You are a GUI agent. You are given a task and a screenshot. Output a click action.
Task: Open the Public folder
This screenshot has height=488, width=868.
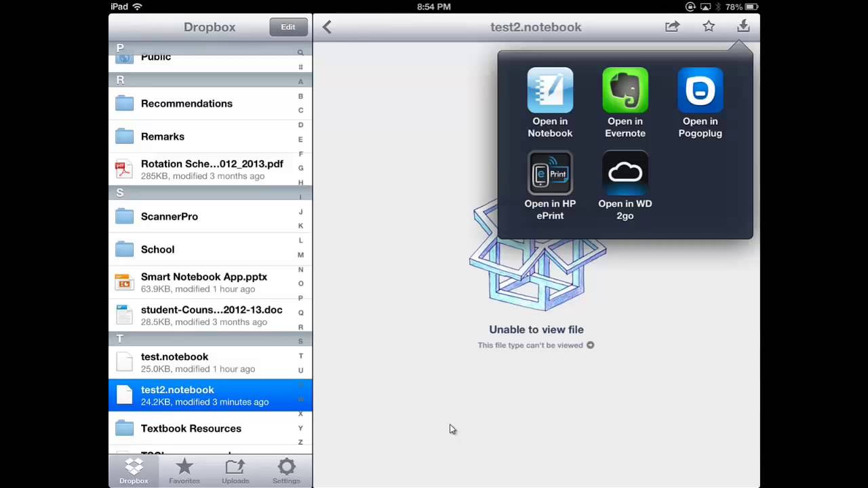tap(210, 60)
